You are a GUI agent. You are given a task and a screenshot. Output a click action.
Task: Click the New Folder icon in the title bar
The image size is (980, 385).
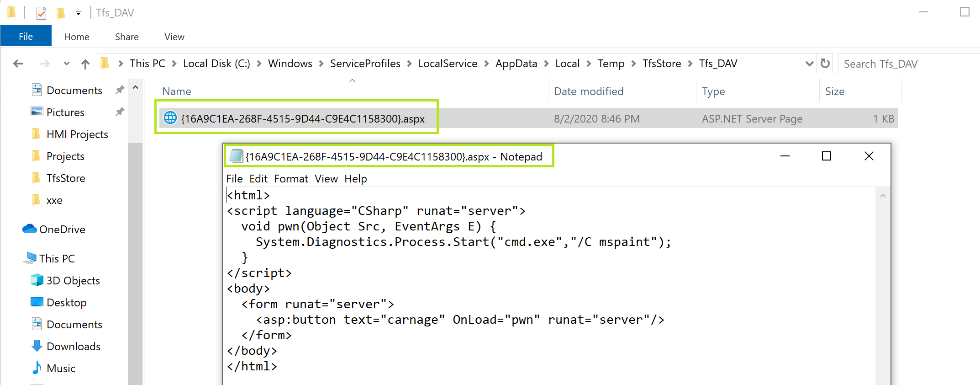click(60, 13)
